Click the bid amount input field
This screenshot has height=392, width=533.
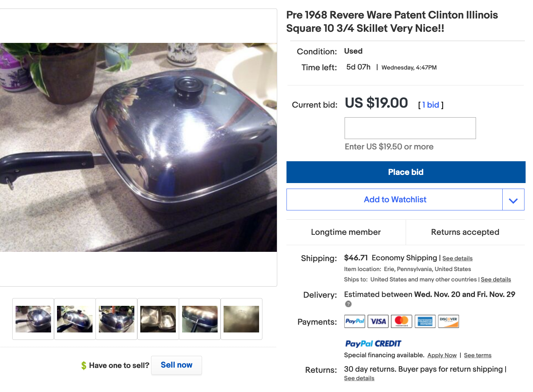coord(410,128)
